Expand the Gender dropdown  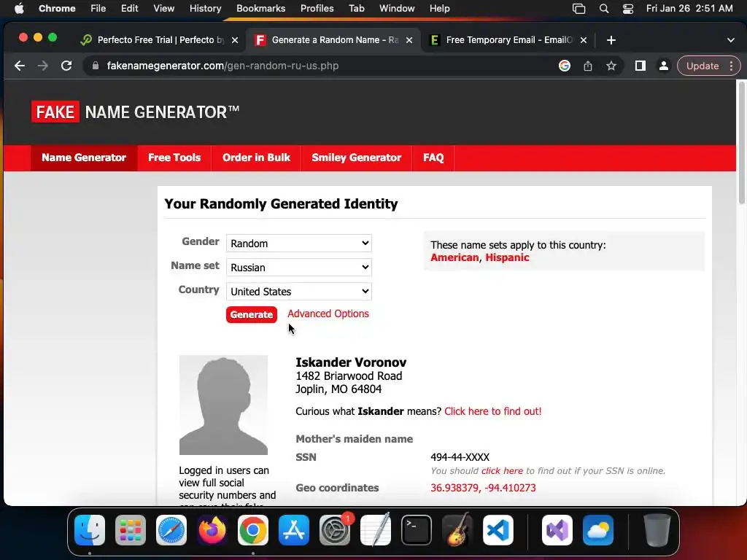tap(298, 244)
